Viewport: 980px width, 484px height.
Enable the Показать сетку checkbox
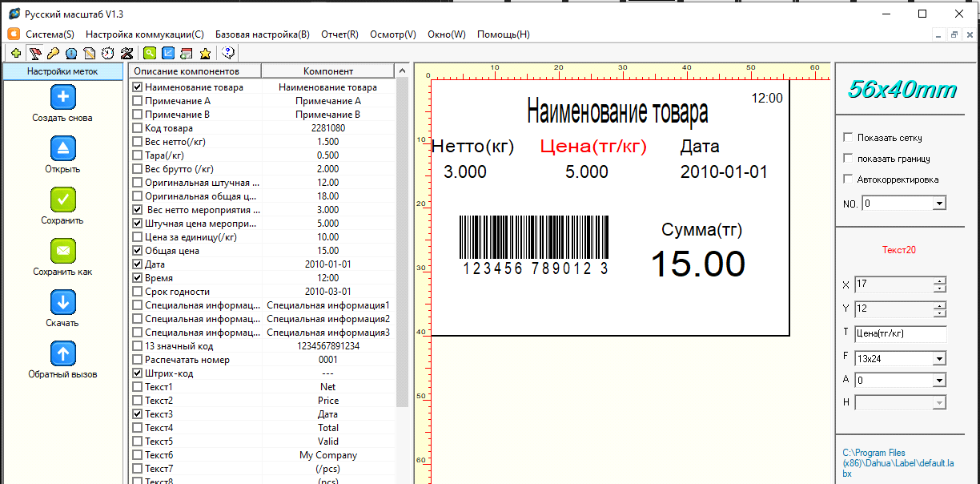(846, 136)
